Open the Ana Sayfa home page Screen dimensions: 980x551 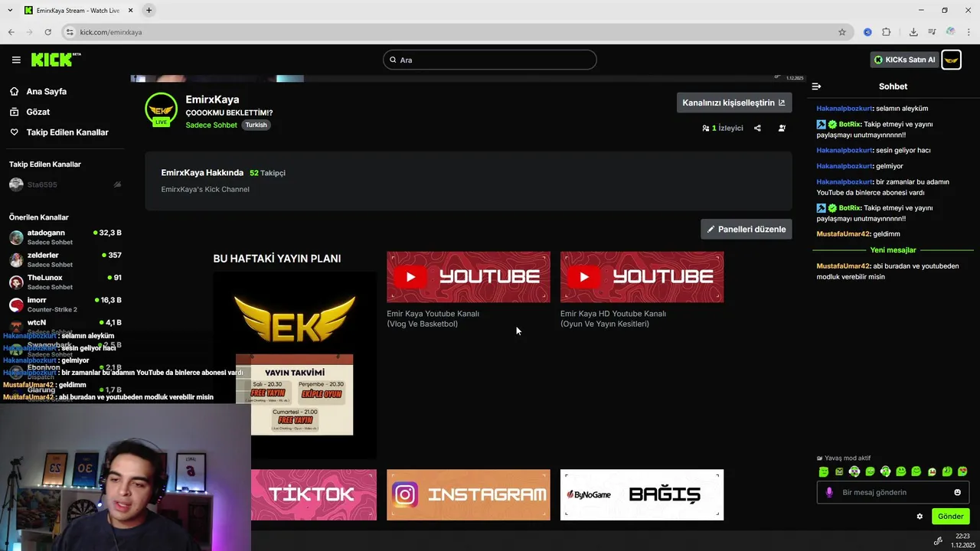click(x=46, y=91)
